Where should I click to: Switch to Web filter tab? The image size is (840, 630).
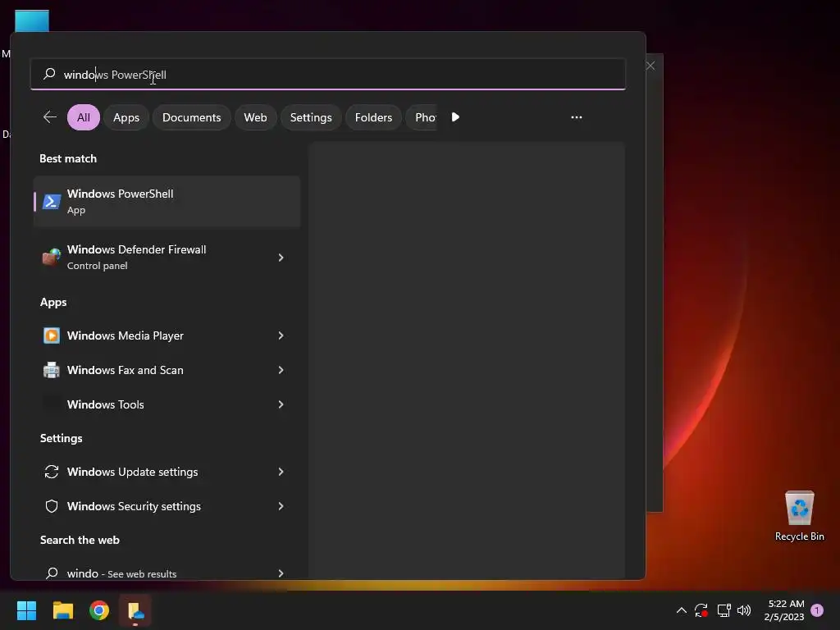[255, 117]
